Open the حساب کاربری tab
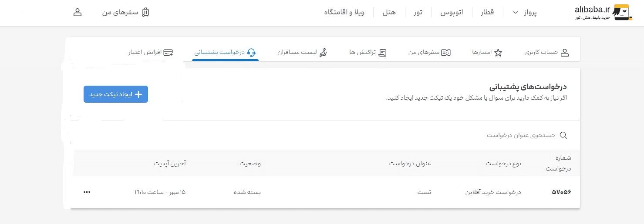644x224 pixels. 547,53
